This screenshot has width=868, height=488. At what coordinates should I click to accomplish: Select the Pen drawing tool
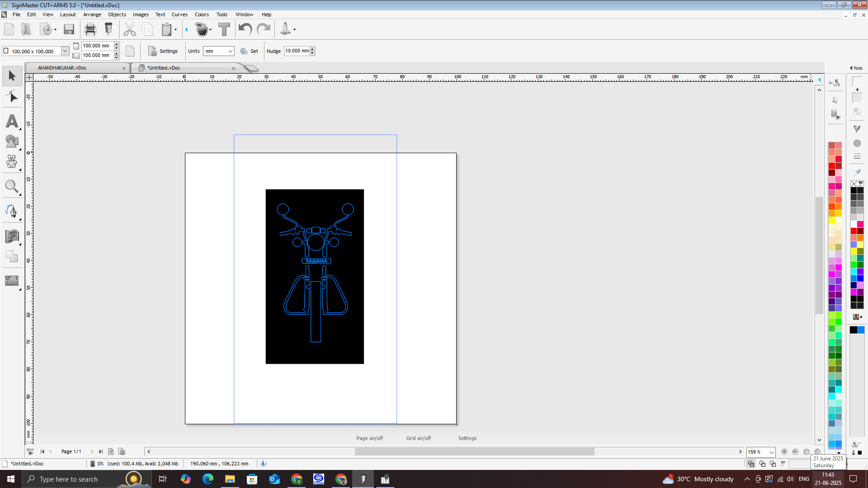pyautogui.click(x=11, y=211)
